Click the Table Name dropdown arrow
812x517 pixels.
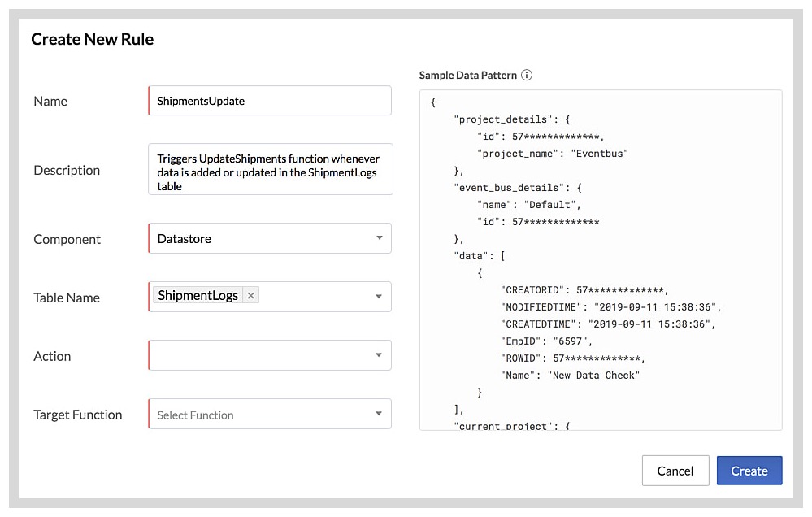379,297
